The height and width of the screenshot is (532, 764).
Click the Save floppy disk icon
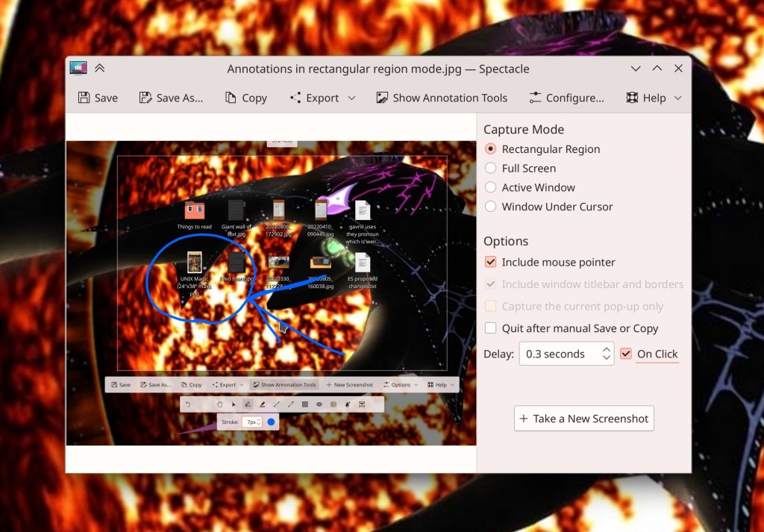pyautogui.click(x=84, y=98)
